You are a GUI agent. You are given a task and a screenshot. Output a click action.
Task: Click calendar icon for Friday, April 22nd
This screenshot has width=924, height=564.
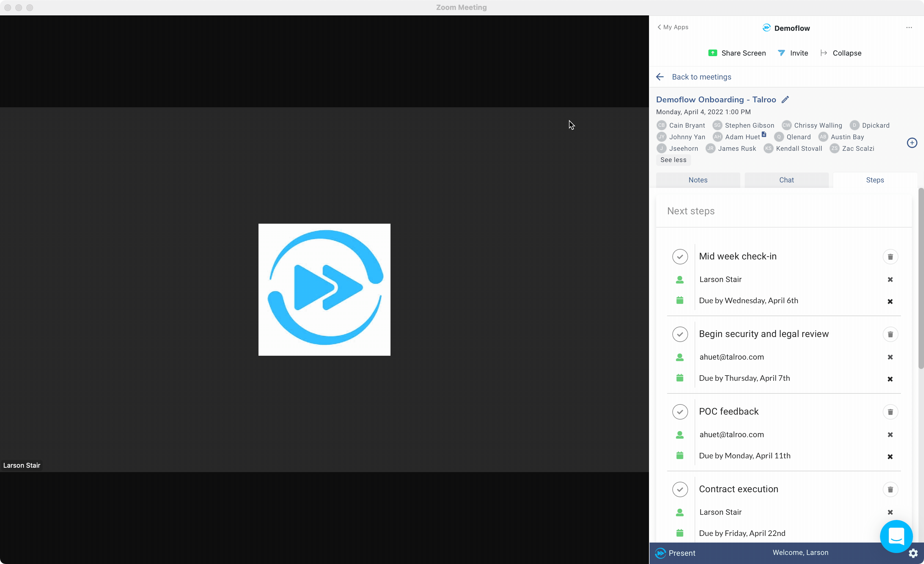pyautogui.click(x=680, y=533)
